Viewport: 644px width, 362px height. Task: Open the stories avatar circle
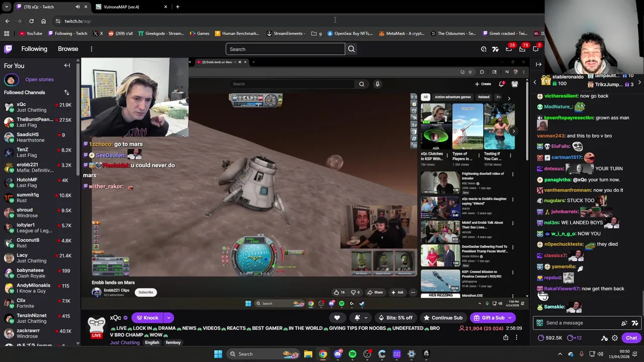click(x=11, y=79)
